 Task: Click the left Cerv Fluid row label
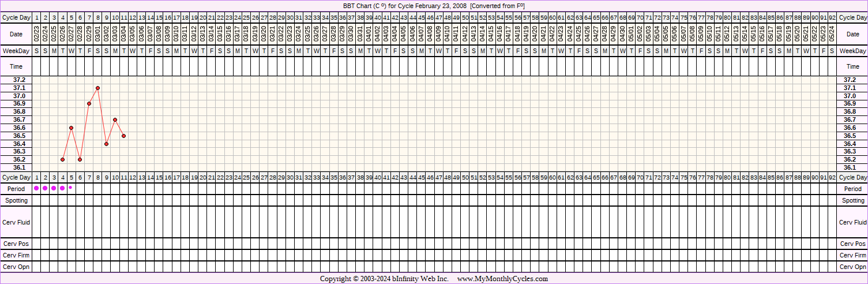point(17,222)
